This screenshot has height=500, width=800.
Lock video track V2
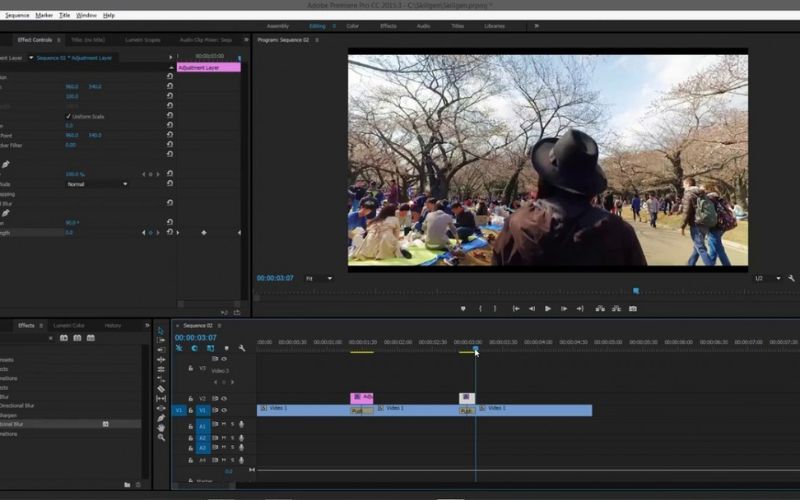pyautogui.click(x=190, y=399)
